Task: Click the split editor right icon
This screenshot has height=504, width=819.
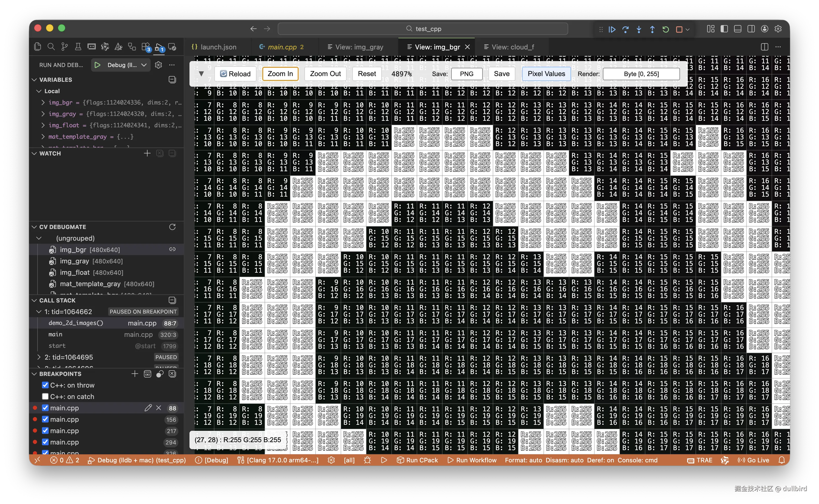Action: point(764,47)
